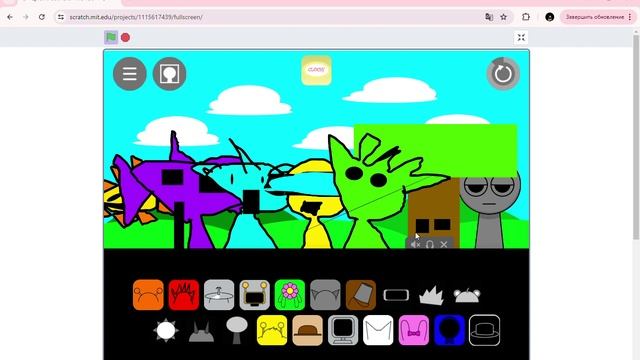This screenshot has height=360, width=640.
Task: Pick the gray computer monitor character icon
Action: click(x=343, y=330)
